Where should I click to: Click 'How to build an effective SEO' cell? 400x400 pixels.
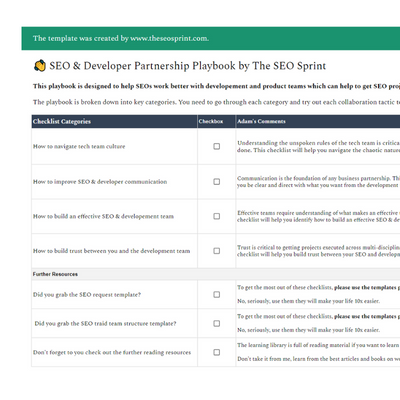(114, 216)
